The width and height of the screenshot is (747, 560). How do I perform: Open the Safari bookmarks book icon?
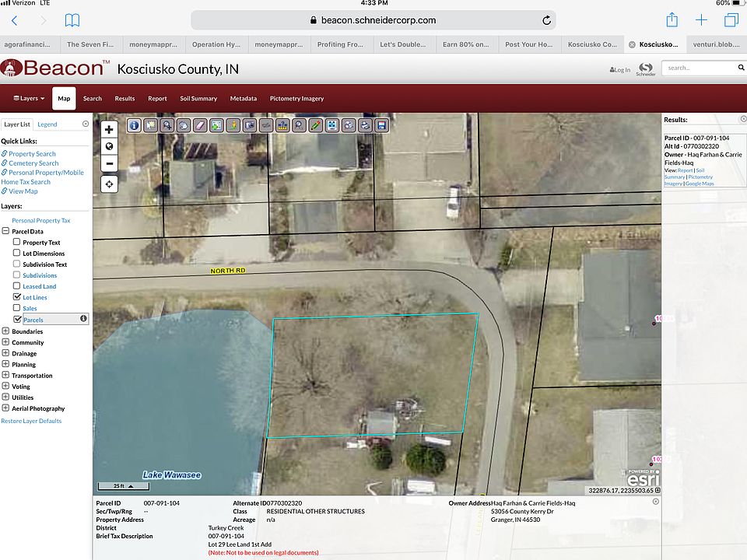[72, 20]
